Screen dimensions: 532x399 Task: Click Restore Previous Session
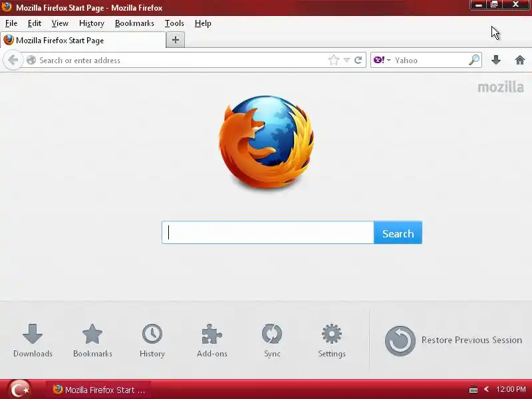point(454,340)
